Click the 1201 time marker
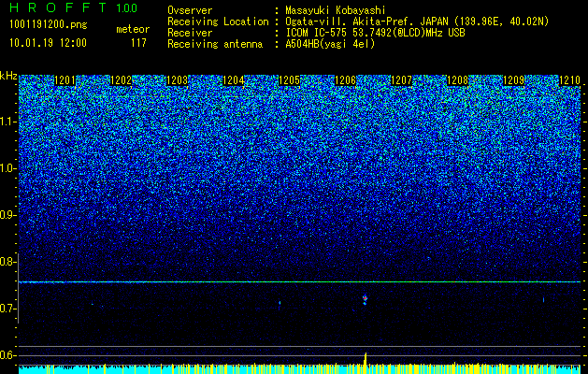This screenshot has width=588, height=374. click(65, 80)
